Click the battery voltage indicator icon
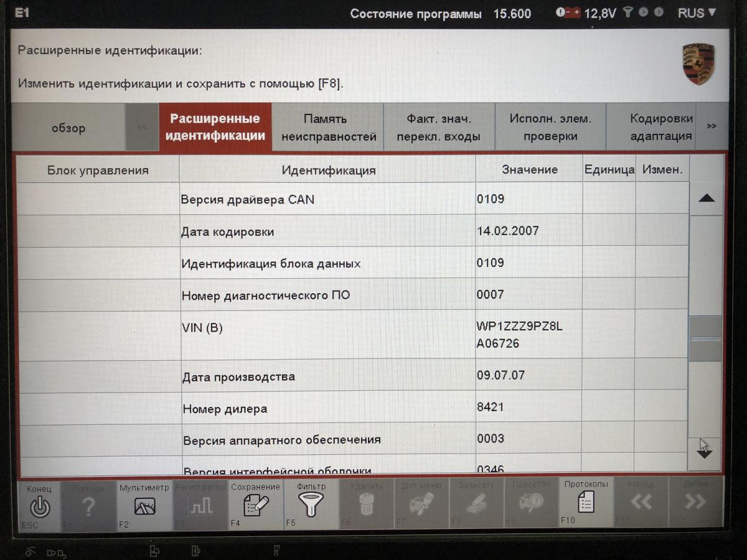The image size is (747, 560). pyautogui.click(x=568, y=12)
